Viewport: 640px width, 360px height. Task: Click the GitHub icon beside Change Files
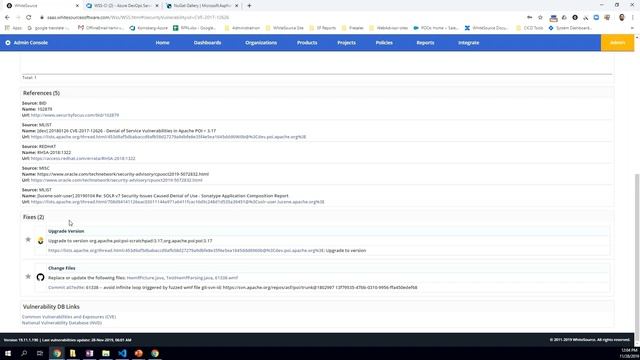coord(40,278)
